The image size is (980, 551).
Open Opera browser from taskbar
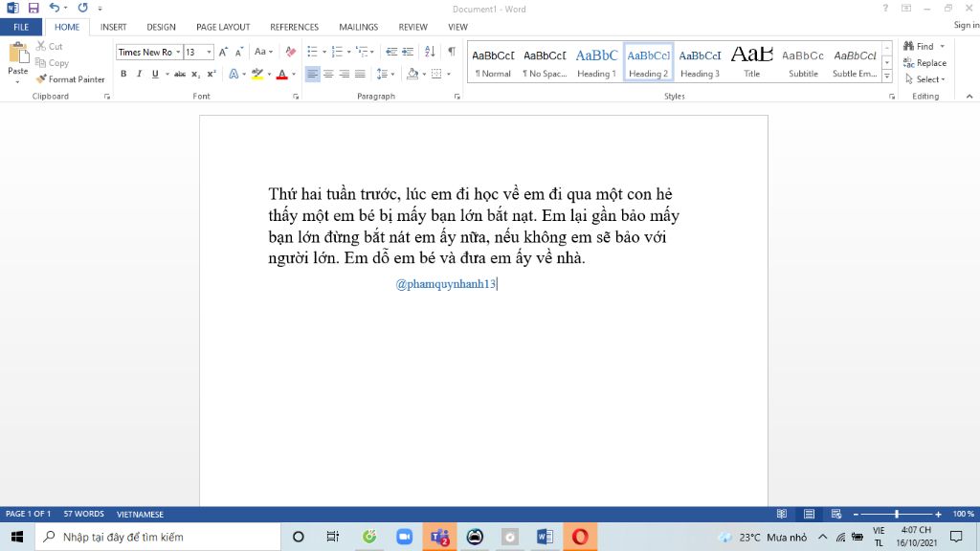click(580, 537)
